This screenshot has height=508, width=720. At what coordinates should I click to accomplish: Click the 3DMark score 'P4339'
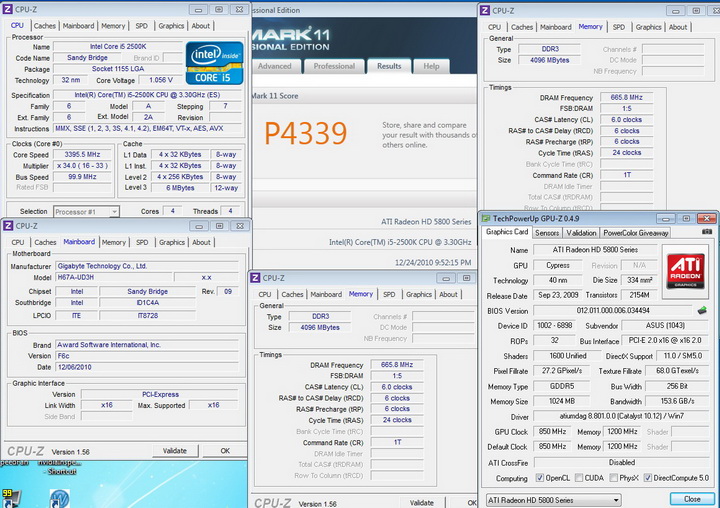(306, 134)
